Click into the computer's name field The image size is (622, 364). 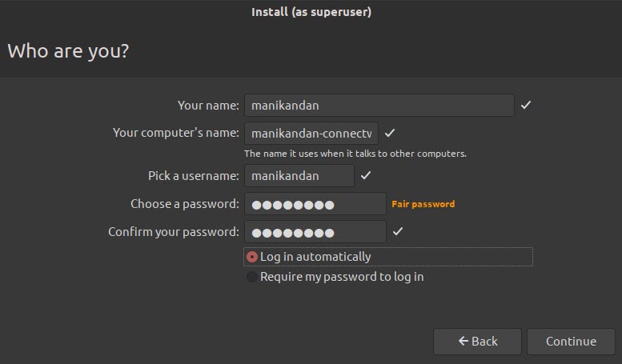click(311, 133)
